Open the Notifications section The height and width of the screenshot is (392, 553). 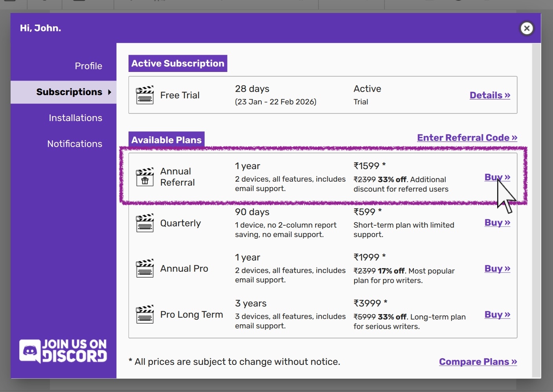[x=75, y=144]
